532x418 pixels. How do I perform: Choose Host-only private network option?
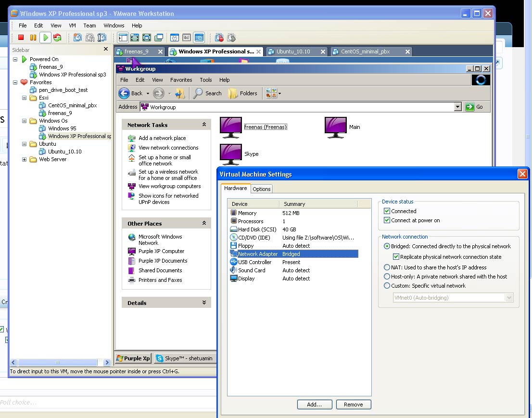(x=387, y=277)
